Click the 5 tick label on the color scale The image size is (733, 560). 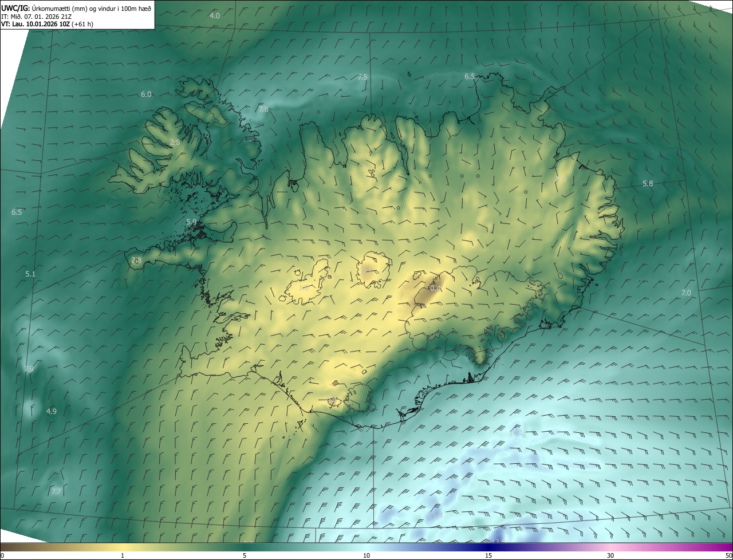(x=245, y=556)
